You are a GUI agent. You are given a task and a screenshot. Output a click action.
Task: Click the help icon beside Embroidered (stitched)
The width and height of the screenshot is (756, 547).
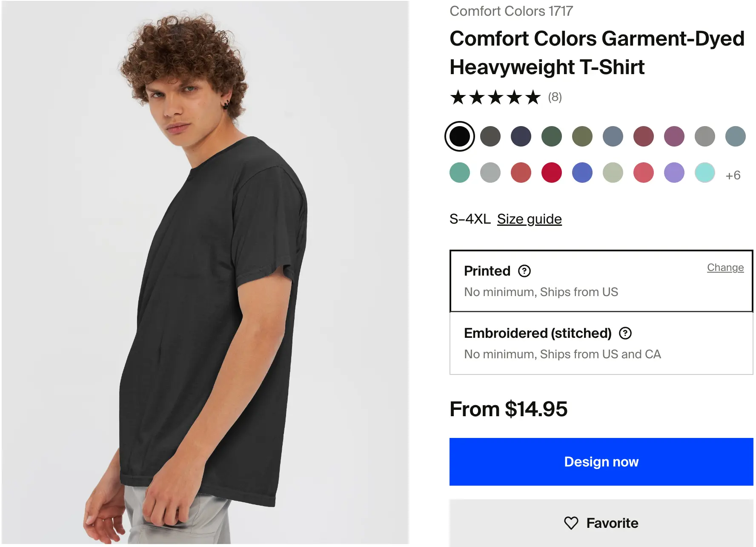(x=625, y=333)
